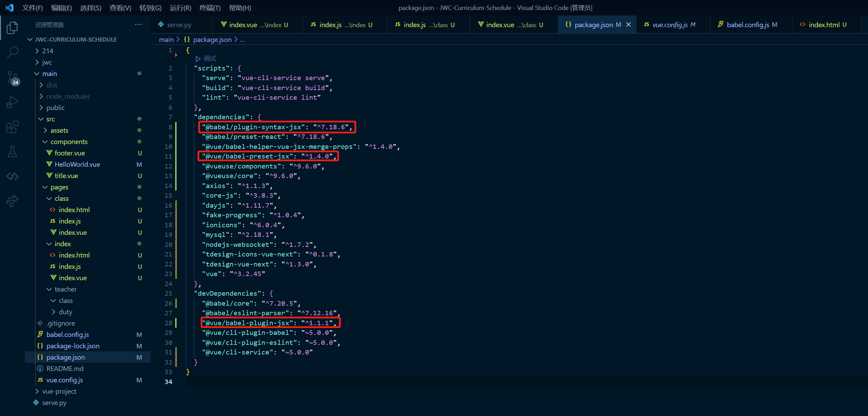Image resolution: width=868 pixels, height=416 pixels.
Task: Select footer.vue in the file tree
Action: [x=70, y=153]
